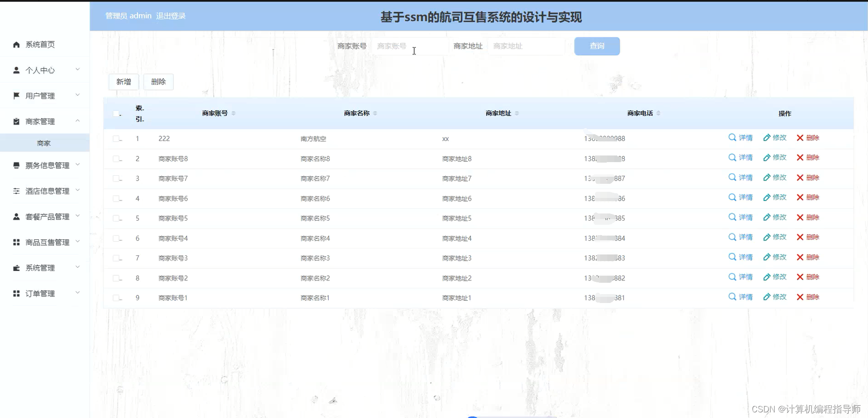
Task: Click the edit pencil icon for 商家账号2
Action: pyautogui.click(x=767, y=277)
